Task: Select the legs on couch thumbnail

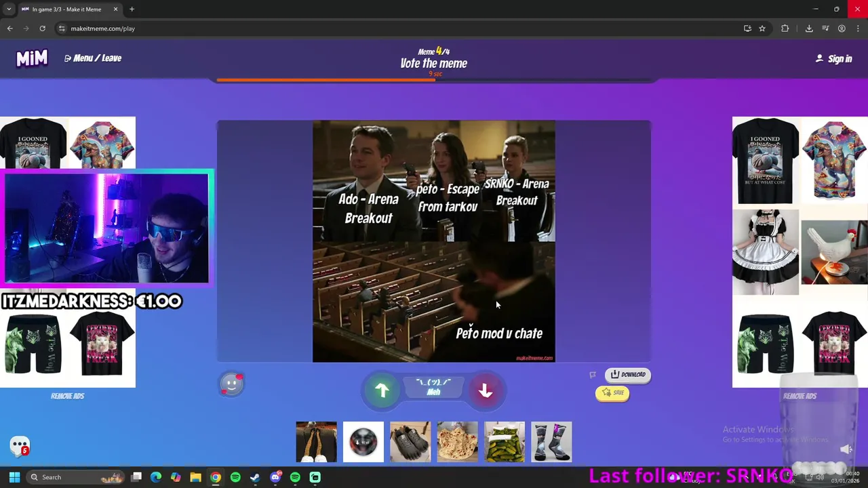Action: [x=316, y=442]
